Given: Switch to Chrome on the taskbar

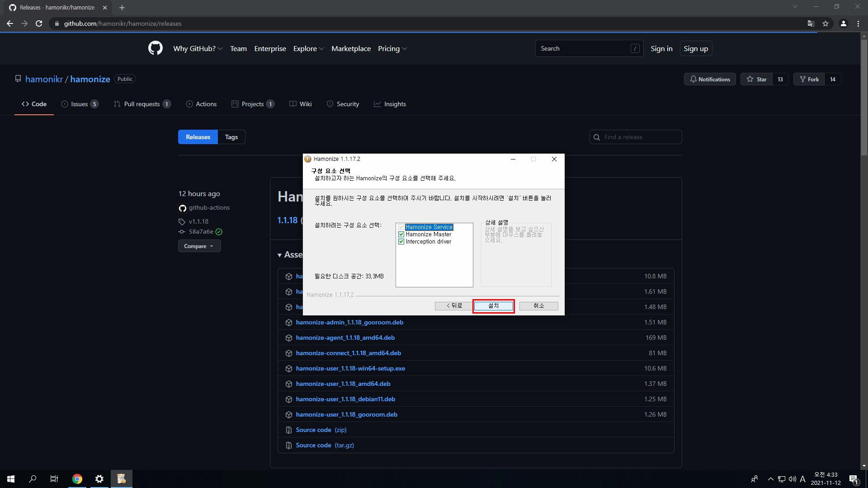Looking at the screenshot, I should point(77,479).
